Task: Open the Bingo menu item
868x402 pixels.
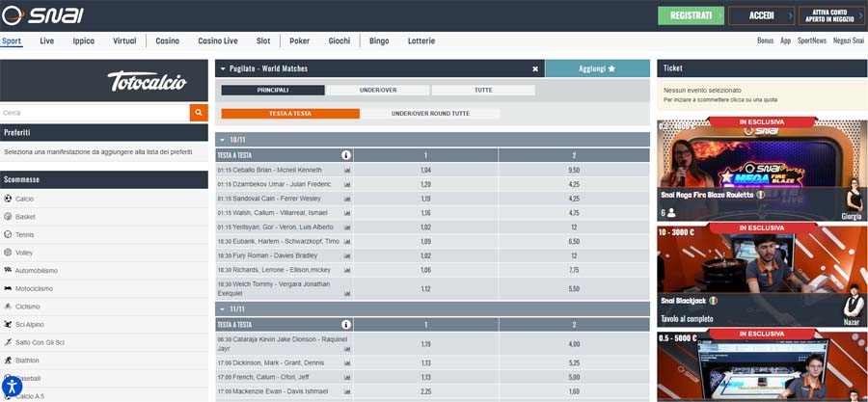Action: (x=379, y=40)
